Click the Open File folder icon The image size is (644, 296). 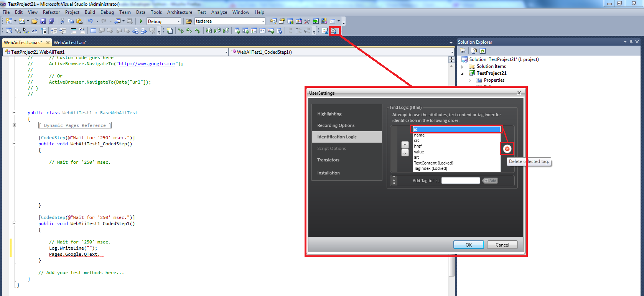[35, 21]
